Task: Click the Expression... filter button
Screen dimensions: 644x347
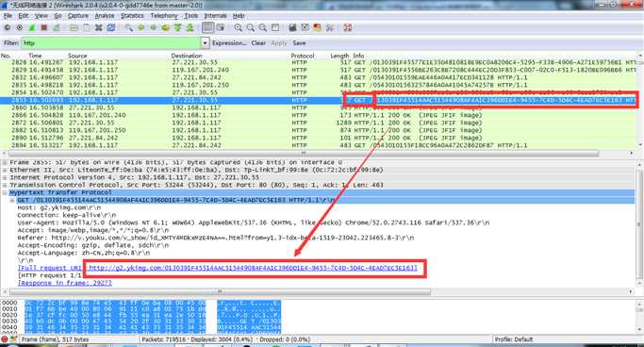Action: click(x=229, y=42)
